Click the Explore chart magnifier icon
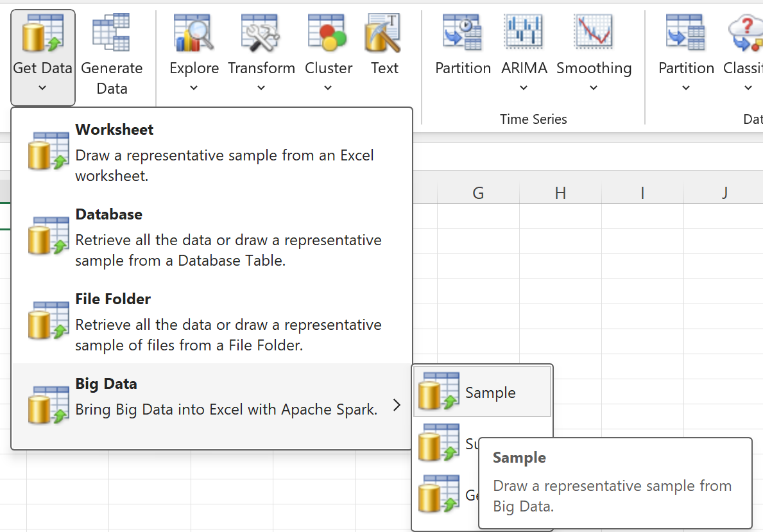The image size is (763, 532). click(194, 33)
